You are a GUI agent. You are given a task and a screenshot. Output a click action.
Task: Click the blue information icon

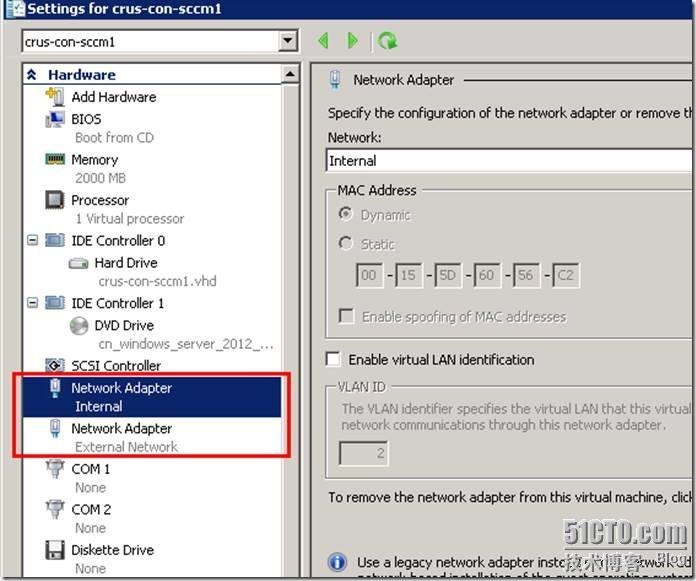coord(337,562)
